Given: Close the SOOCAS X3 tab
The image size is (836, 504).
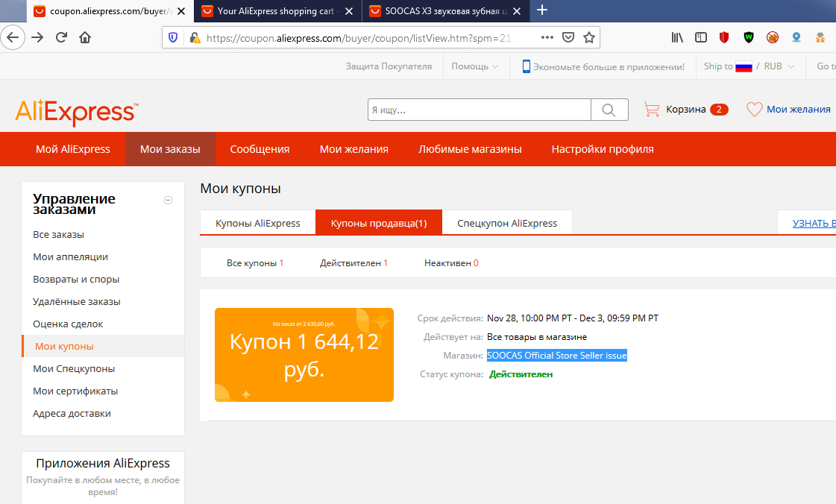Looking at the screenshot, I should pos(517,11).
